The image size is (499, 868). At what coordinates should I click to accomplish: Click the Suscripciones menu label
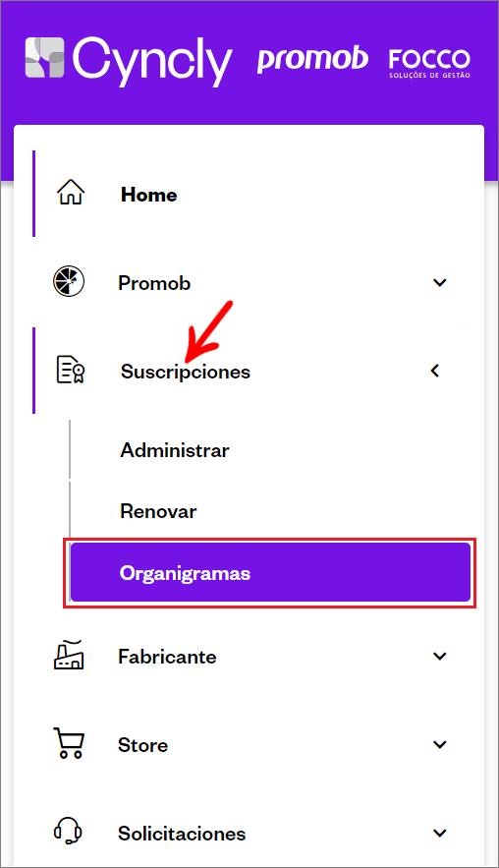pos(186,372)
